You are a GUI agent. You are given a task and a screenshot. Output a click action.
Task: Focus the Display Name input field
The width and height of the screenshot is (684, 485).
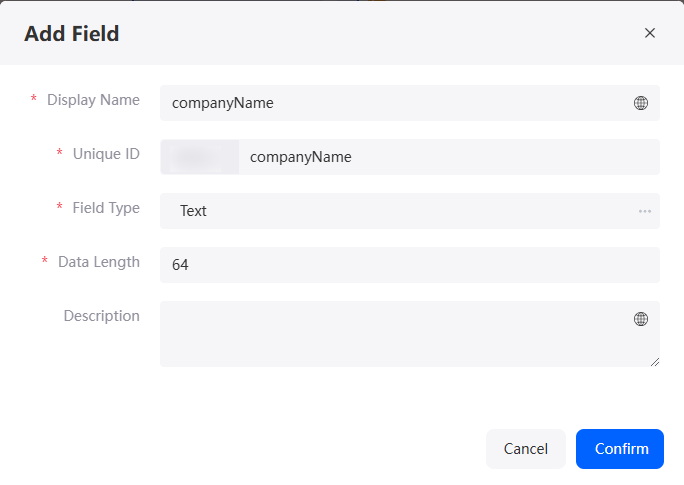coord(410,103)
